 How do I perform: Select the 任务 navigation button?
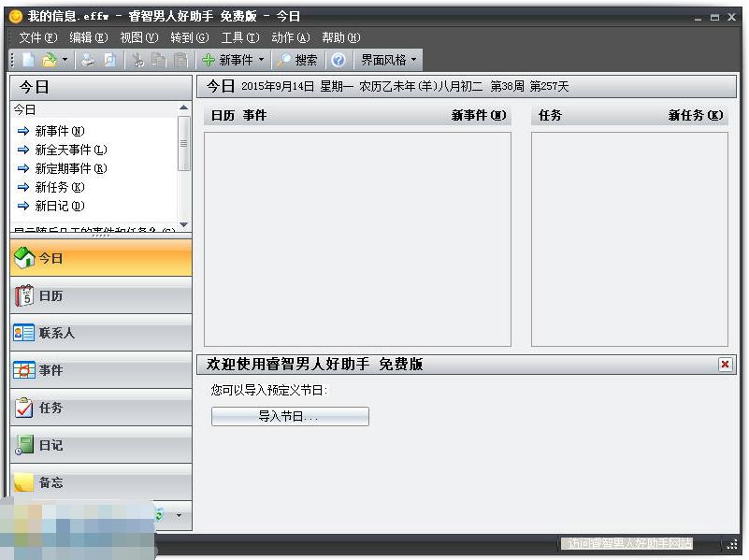(101, 408)
